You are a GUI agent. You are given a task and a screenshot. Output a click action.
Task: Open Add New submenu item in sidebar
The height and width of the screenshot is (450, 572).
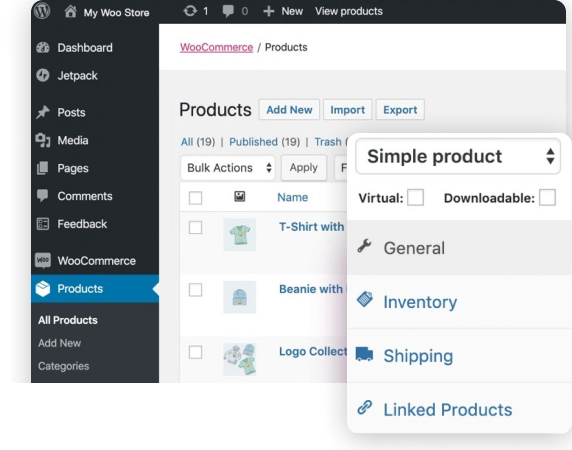[x=59, y=343]
